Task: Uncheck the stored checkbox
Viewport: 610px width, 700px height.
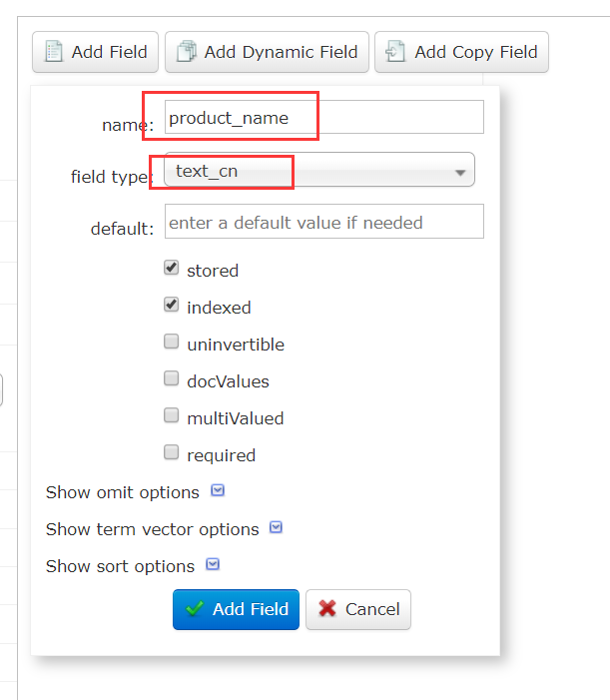Action: coord(171,268)
